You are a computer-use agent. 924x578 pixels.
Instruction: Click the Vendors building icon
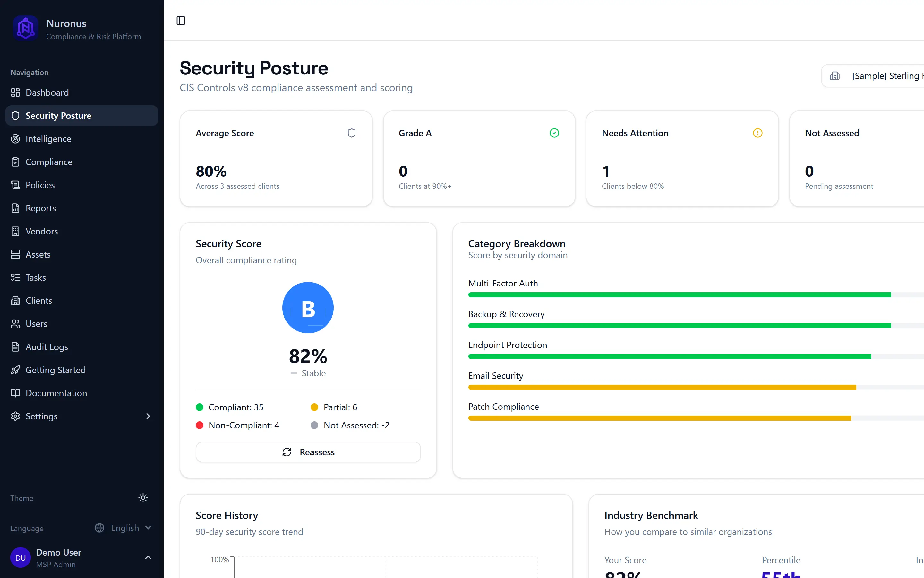15,231
